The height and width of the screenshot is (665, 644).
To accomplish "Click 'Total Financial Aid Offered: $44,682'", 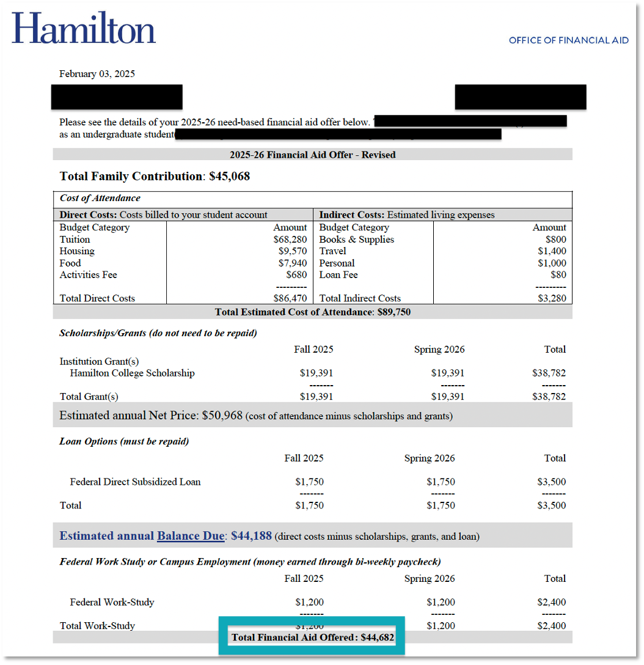I will point(312,637).
